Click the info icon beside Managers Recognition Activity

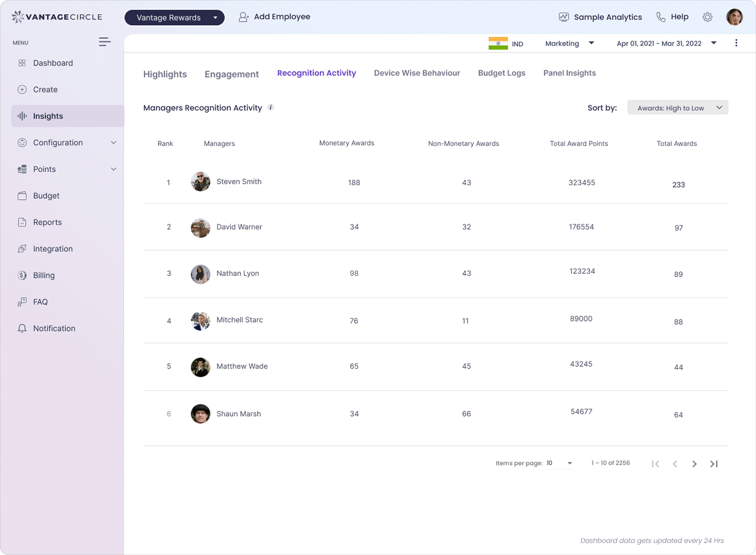[271, 107]
